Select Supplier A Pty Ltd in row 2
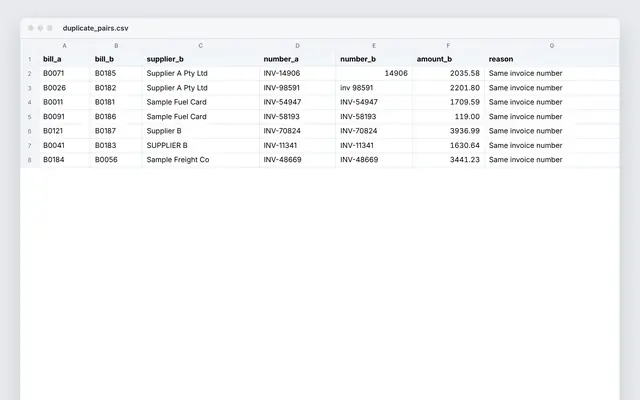 pyautogui.click(x=201, y=73)
